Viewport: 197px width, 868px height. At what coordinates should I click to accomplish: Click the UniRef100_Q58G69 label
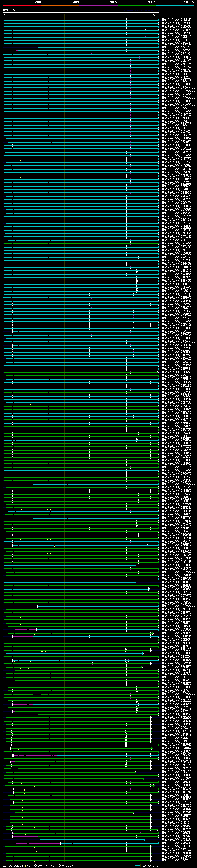pyautogui.click(x=177, y=138)
